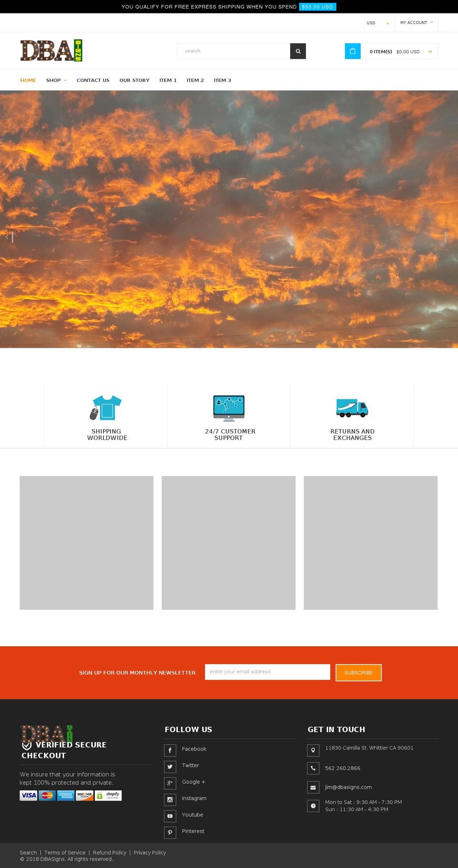Viewport: 458px width, 868px height.
Task: Click the 24/7 Customer Support label
Action: coord(230,434)
